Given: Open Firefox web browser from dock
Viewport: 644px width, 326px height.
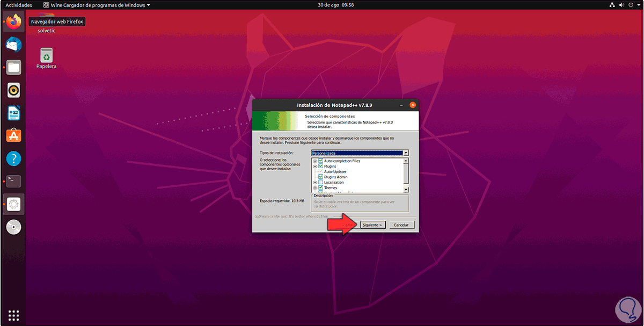Looking at the screenshot, I should (x=14, y=22).
